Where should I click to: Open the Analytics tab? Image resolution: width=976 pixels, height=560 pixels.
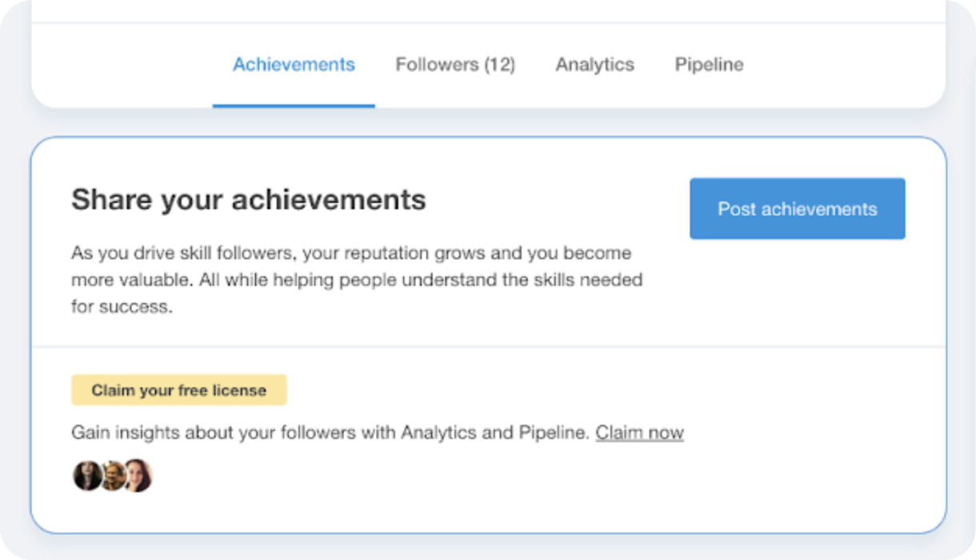click(x=595, y=65)
